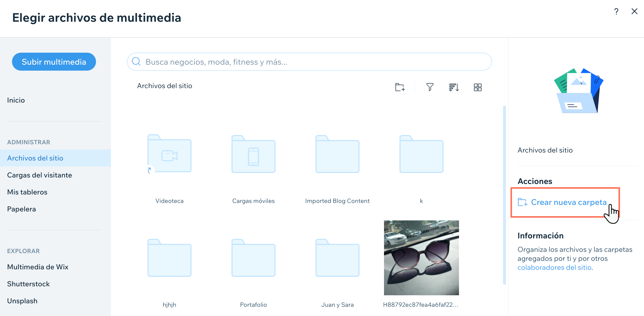This screenshot has width=644, height=316.
Task: Click the help question mark icon
Action: (616, 11)
